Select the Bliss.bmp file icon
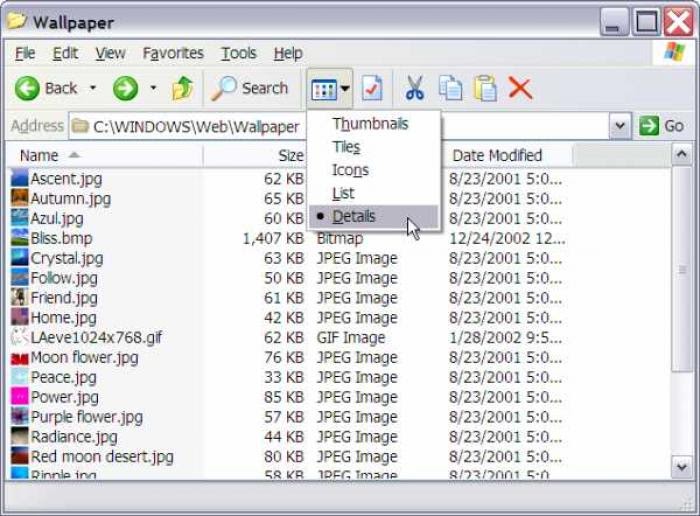The height and width of the screenshot is (516, 700). [x=19, y=237]
